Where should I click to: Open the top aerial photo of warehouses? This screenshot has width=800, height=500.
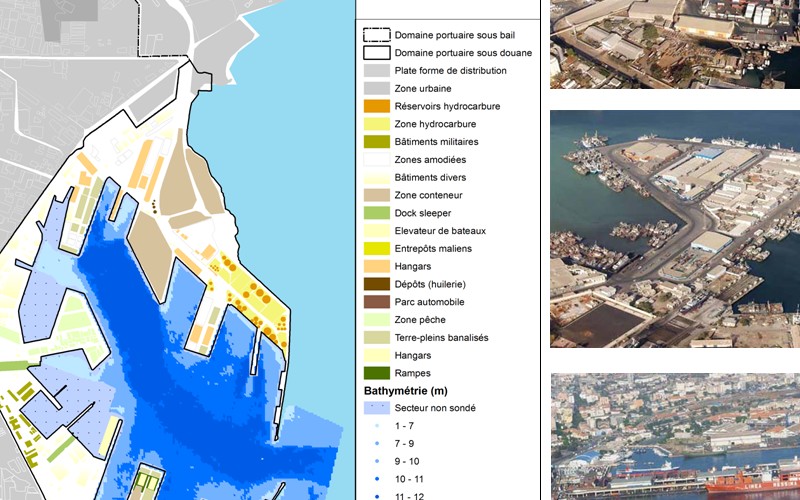tap(675, 45)
